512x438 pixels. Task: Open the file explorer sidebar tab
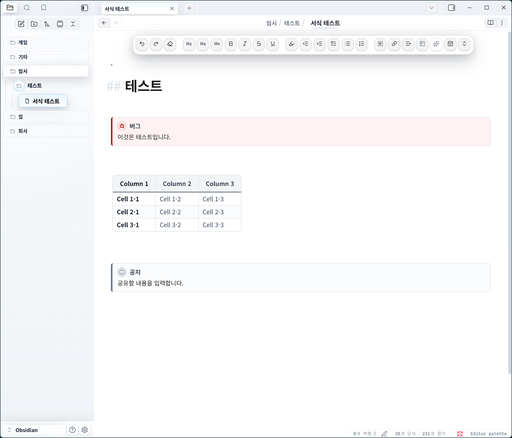tap(10, 8)
